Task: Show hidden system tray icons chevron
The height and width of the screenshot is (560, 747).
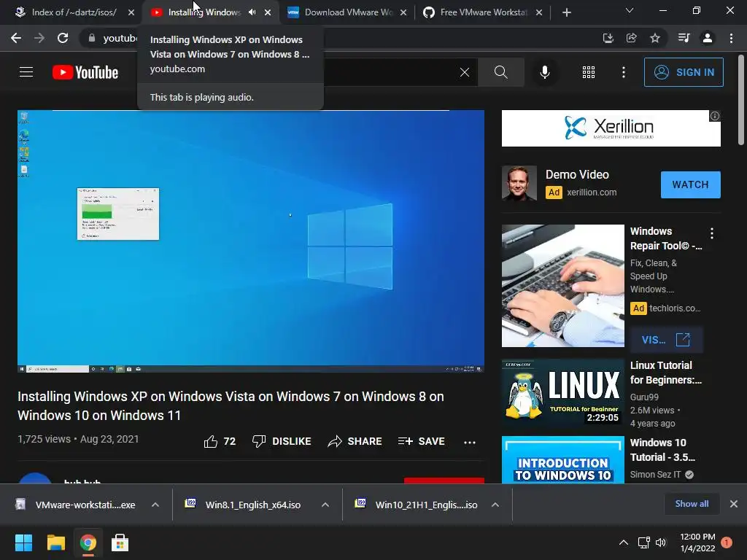Action: point(623,542)
